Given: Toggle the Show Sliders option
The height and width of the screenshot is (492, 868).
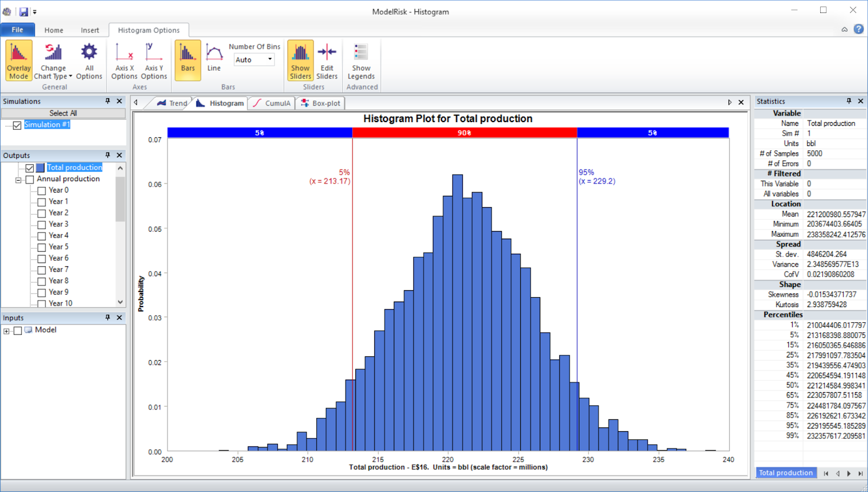Looking at the screenshot, I should click(300, 60).
